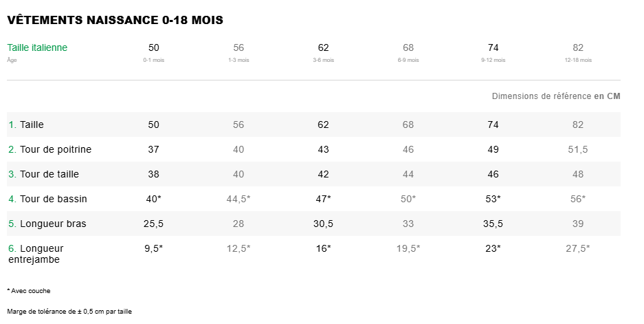Click the "Dimensions de référence en CM" text

click(555, 96)
